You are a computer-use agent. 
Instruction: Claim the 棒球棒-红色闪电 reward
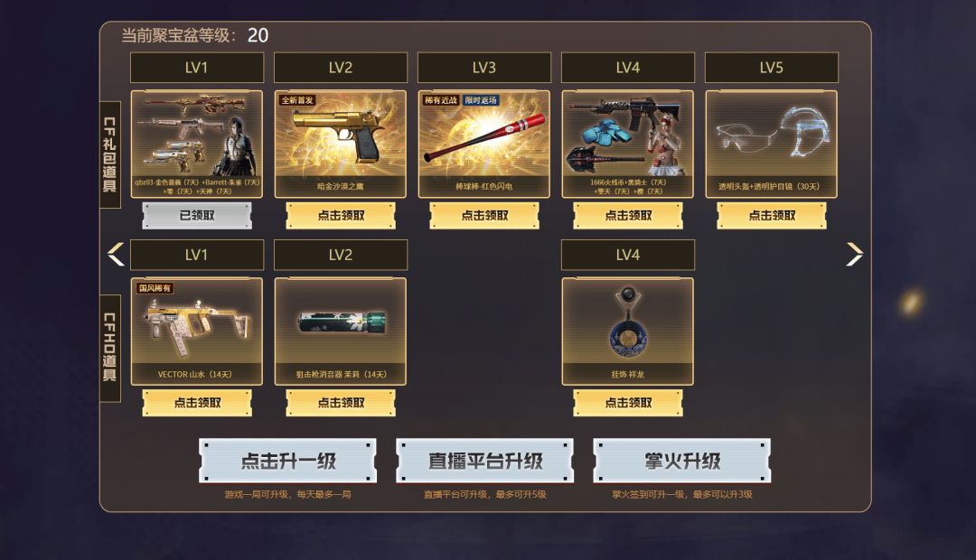[x=484, y=216]
